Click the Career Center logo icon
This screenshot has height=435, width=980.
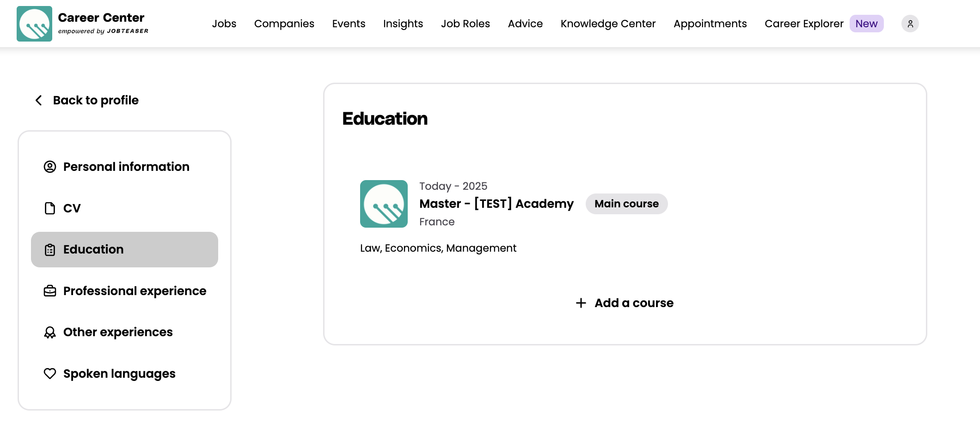click(34, 24)
